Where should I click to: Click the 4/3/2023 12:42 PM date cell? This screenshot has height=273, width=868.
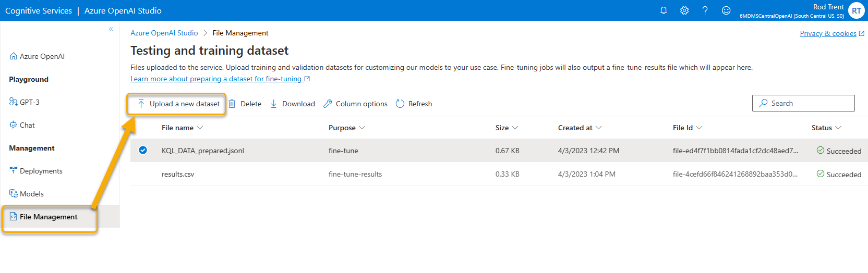coord(589,151)
